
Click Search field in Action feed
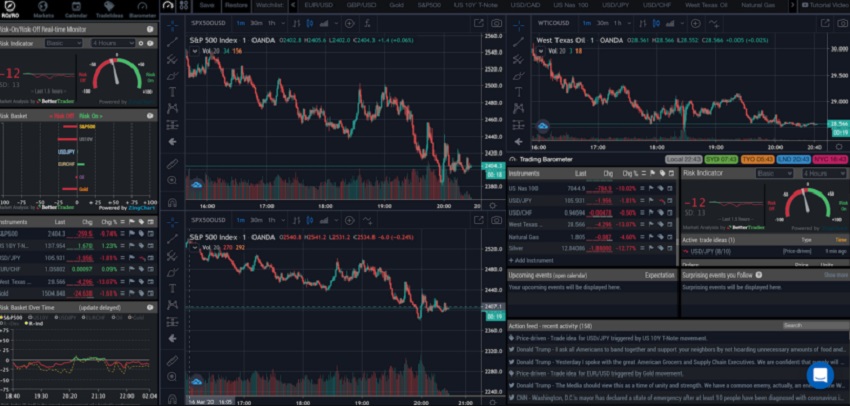815,326
